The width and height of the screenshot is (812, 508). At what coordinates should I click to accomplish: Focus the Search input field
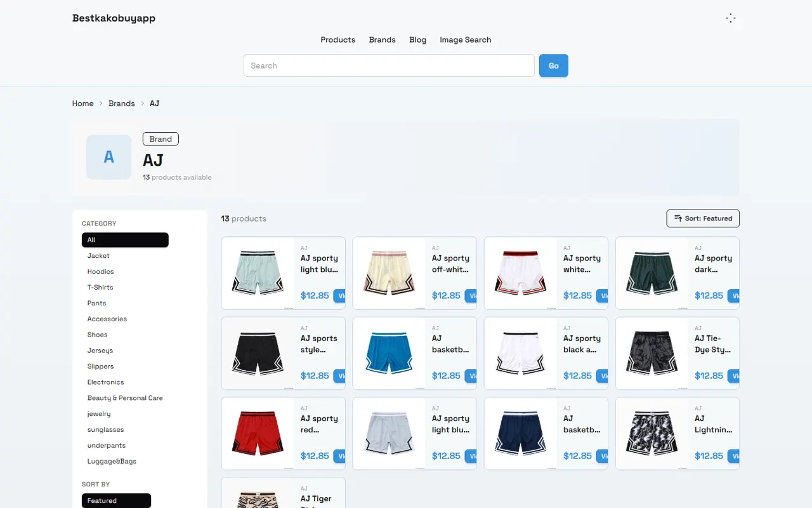point(389,65)
